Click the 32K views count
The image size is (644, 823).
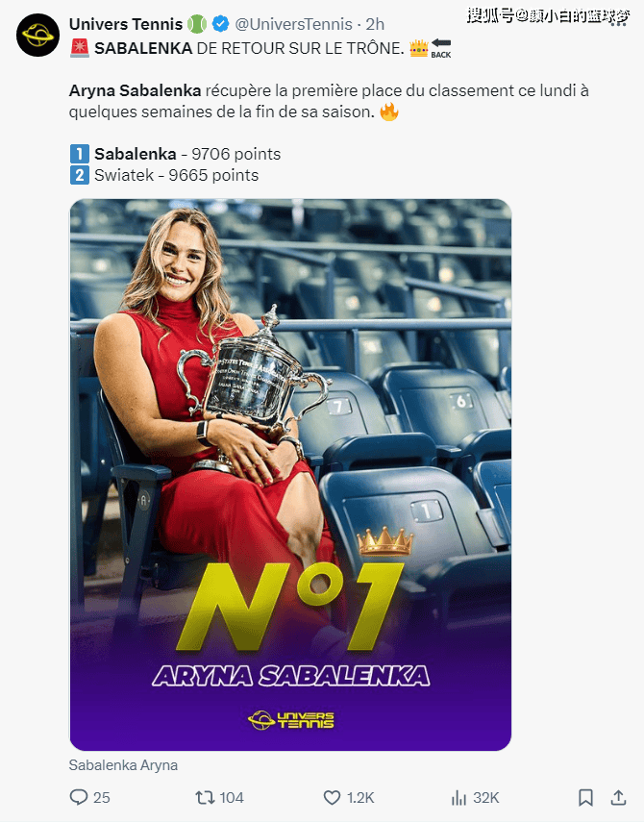tap(485, 798)
